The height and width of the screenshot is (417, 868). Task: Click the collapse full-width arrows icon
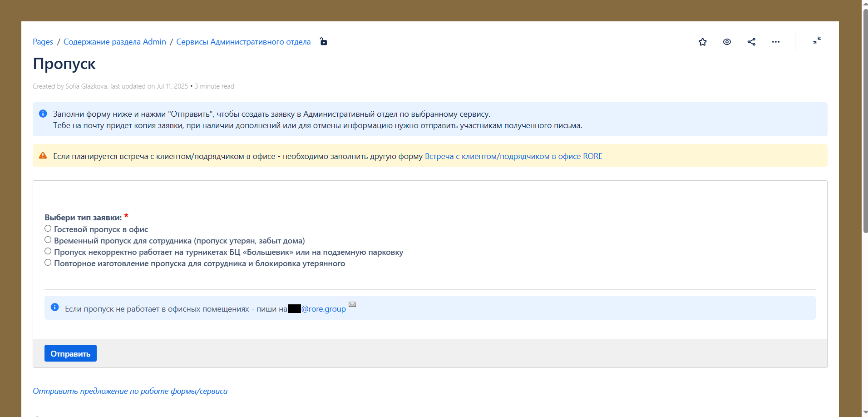pos(817,41)
